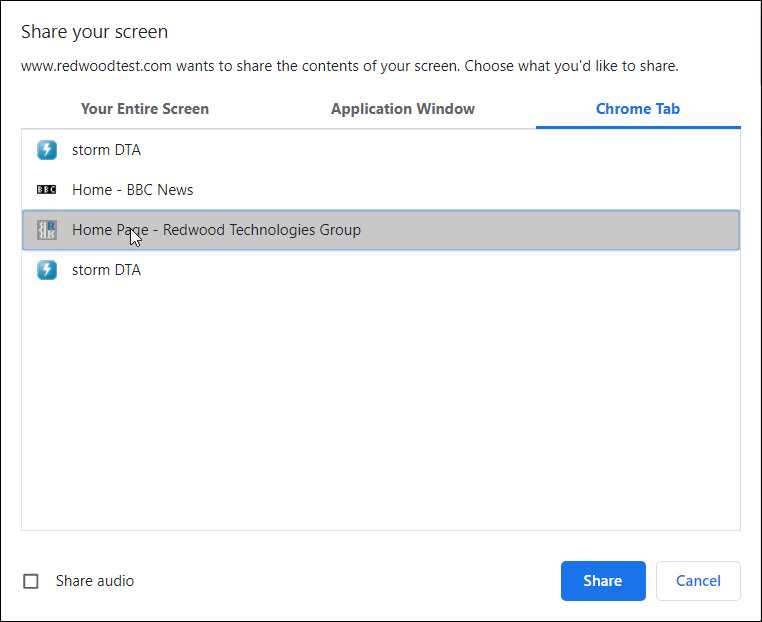Select the Chrome Tab tab
Viewport: 762px width, 622px height.
coord(638,109)
